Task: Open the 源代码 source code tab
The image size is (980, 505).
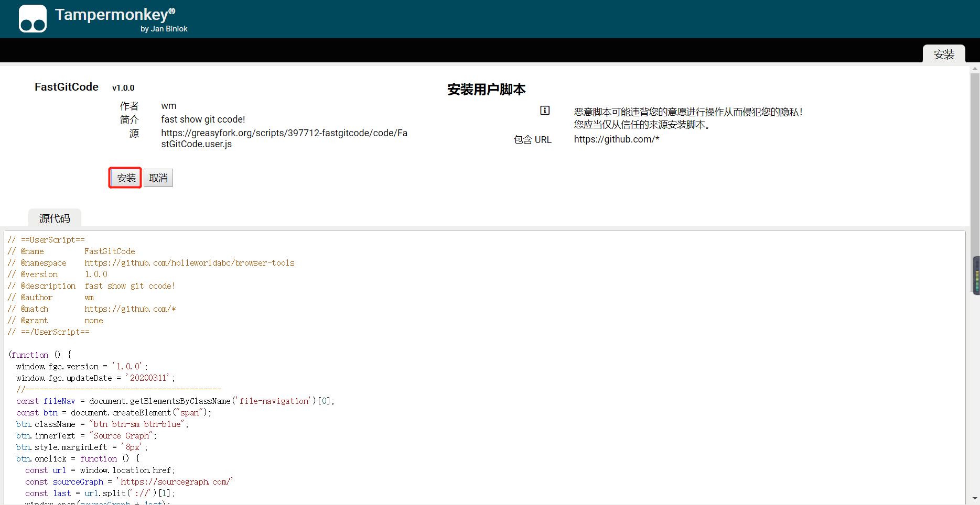Action: pyautogui.click(x=55, y=218)
